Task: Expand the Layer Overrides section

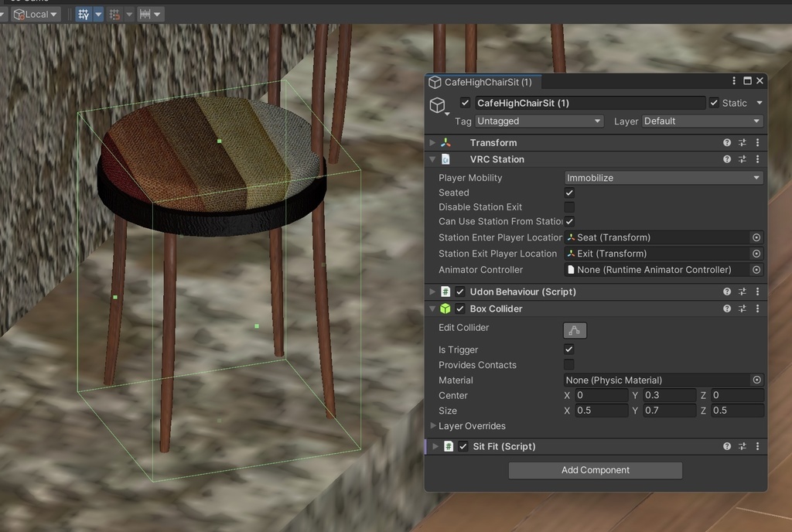Action: 433,425
